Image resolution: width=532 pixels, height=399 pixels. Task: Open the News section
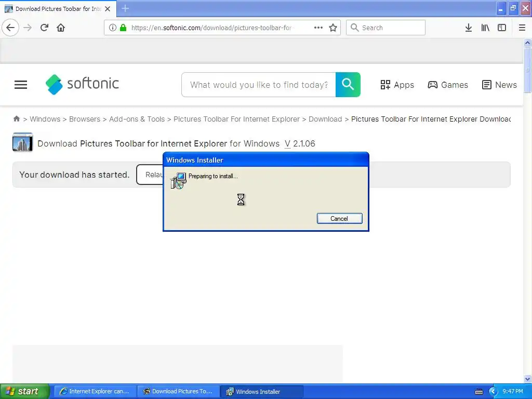click(x=499, y=85)
